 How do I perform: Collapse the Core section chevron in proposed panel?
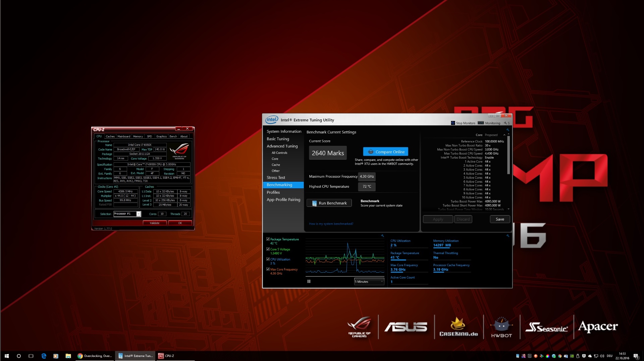pyautogui.click(x=504, y=135)
